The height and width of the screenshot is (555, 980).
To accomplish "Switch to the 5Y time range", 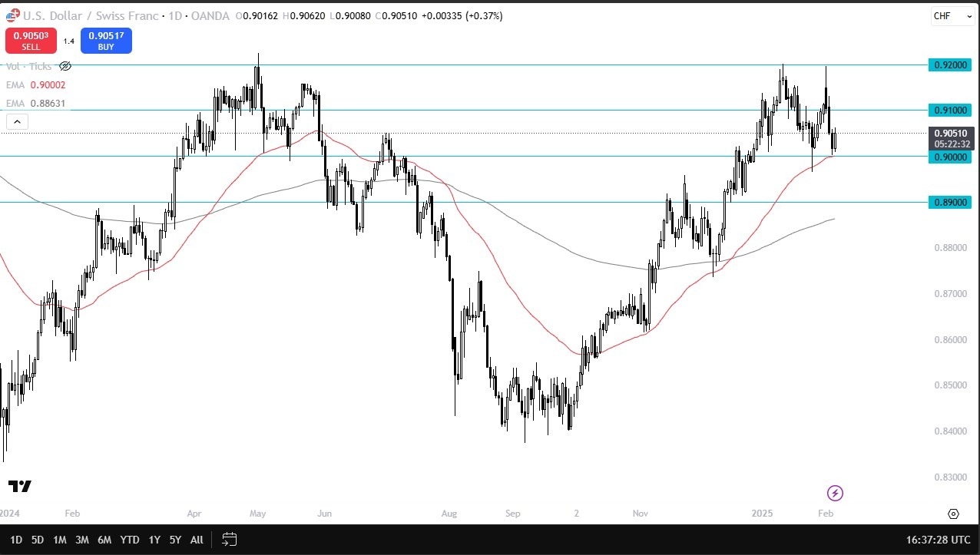I will click(x=175, y=540).
